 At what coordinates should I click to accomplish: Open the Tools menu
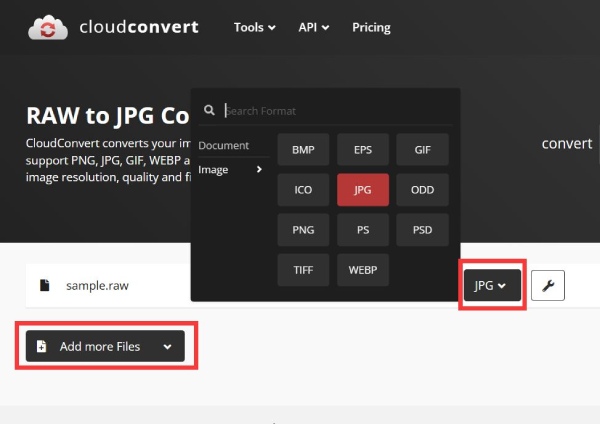(254, 28)
